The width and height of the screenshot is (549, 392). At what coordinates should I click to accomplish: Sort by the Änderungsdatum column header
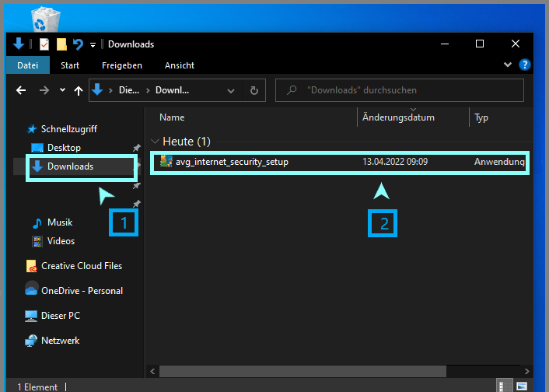(x=398, y=117)
